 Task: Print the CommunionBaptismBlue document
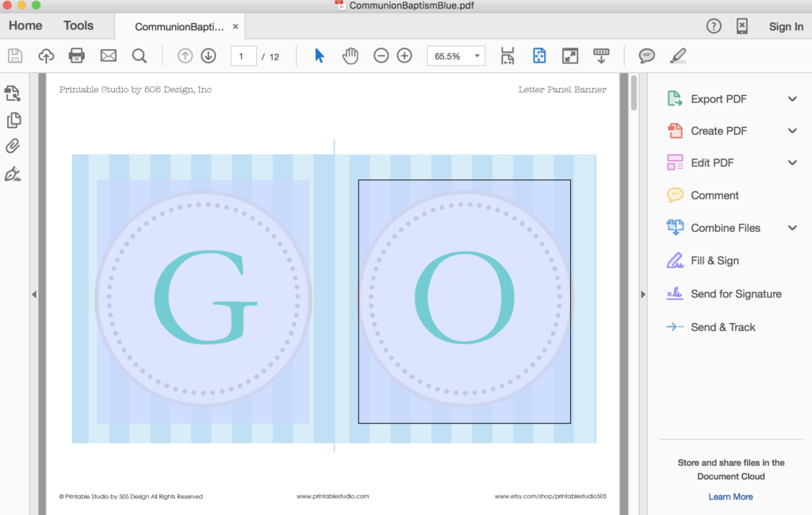pyautogui.click(x=76, y=56)
